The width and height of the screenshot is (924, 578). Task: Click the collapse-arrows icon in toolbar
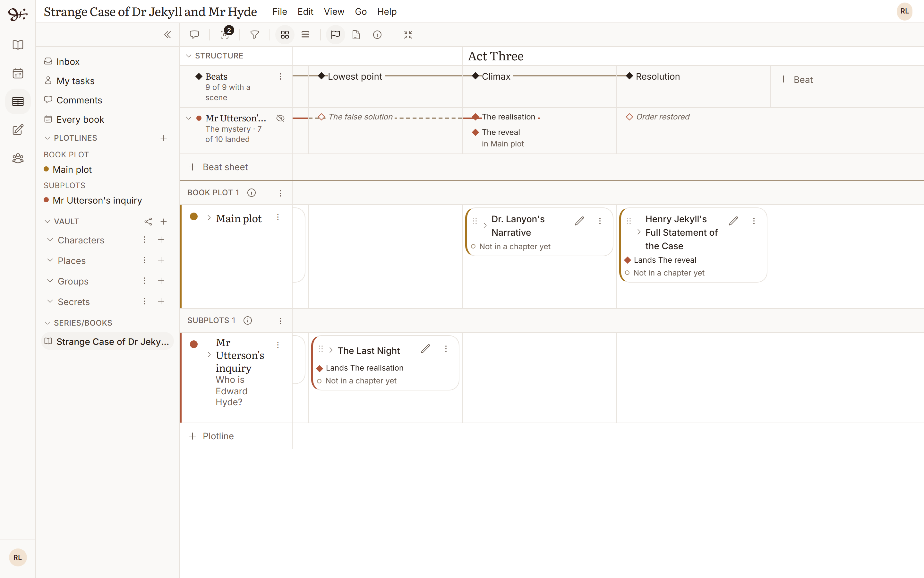point(408,35)
